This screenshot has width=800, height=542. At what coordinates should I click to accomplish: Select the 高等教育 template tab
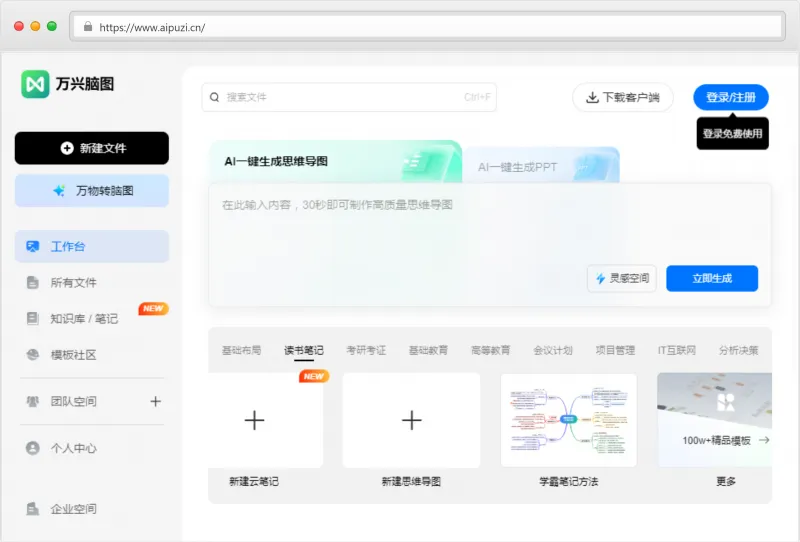490,350
